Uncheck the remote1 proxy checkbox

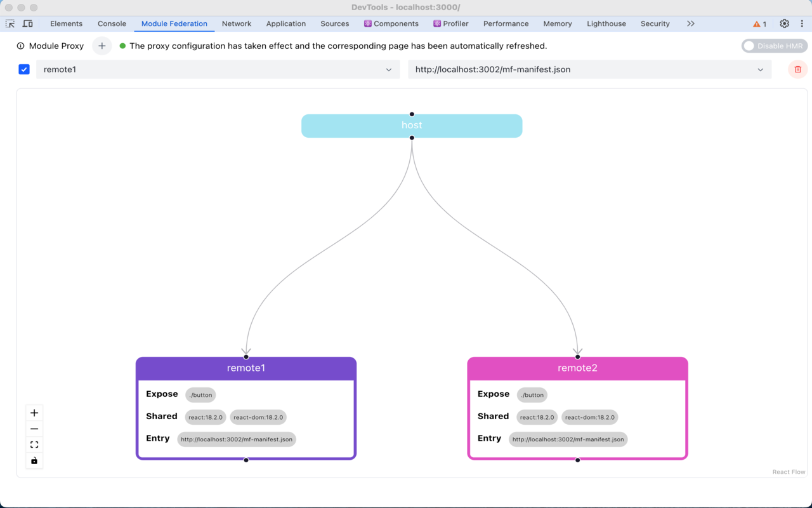24,69
